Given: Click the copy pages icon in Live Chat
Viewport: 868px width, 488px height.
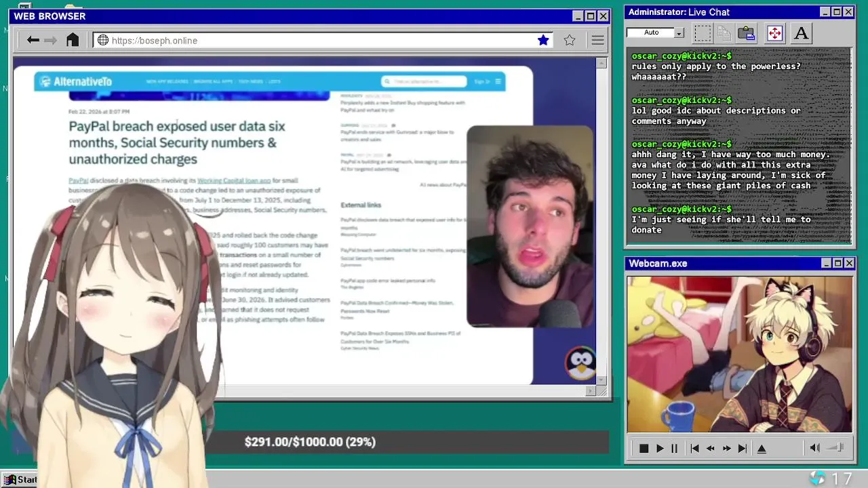Looking at the screenshot, I should [x=724, y=33].
